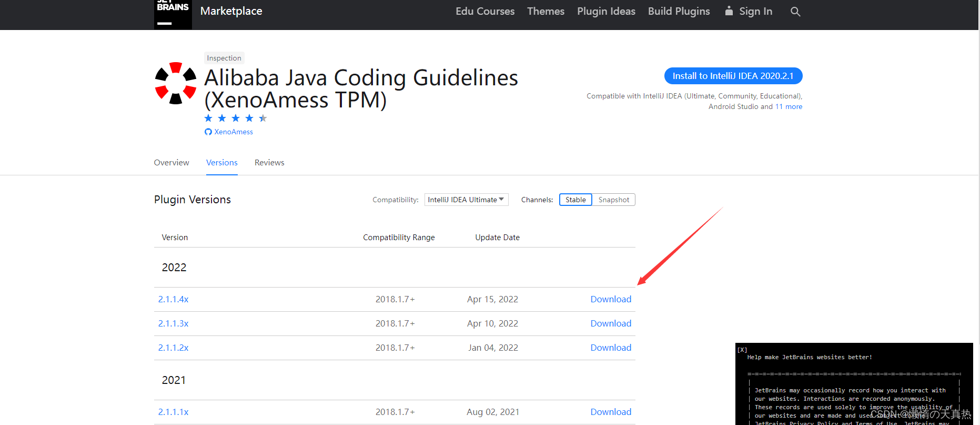Viewport: 980px width, 425px height.
Task: Open version 2.1.1.4x link
Action: [x=174, y=299]
